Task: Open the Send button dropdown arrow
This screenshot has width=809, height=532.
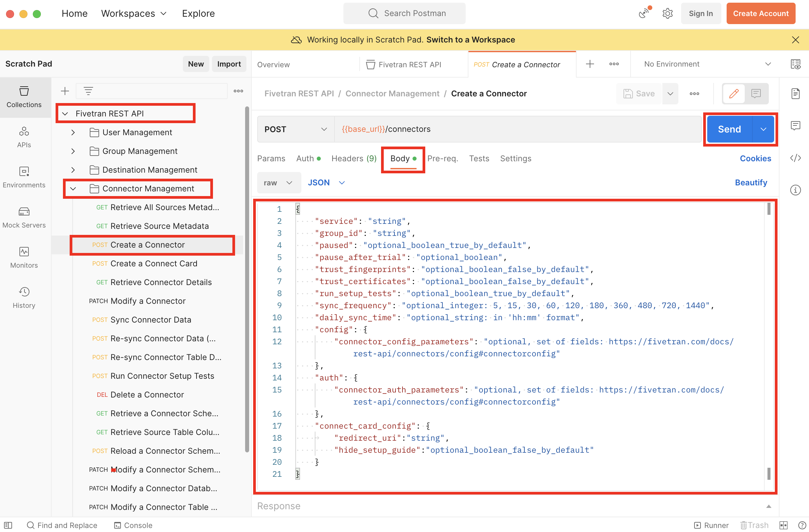Action: pos(763,129)
